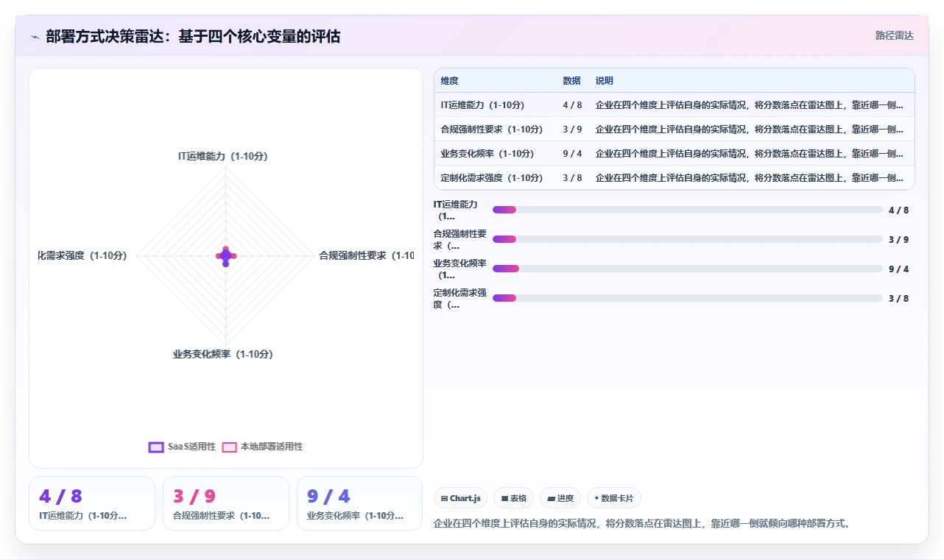Click the 定制化需求强度 progress bar
Screen dimensions: 944x560
[687, 298]
